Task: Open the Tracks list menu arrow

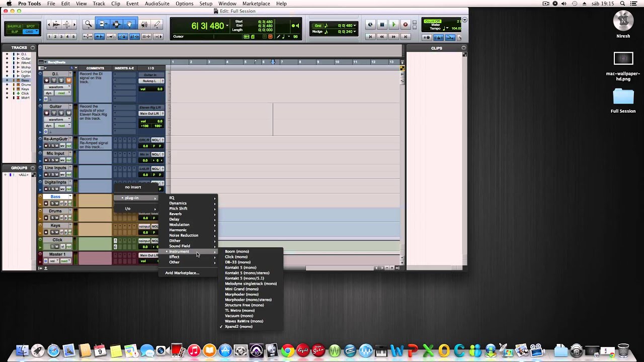Action: coord(33,48)
